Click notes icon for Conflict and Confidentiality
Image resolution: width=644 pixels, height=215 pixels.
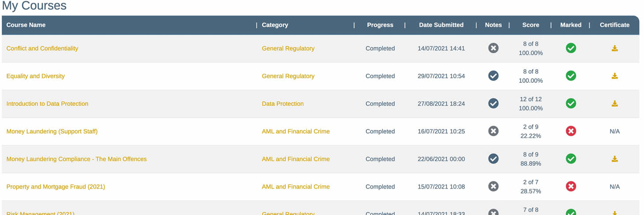(x=493, y=48)
